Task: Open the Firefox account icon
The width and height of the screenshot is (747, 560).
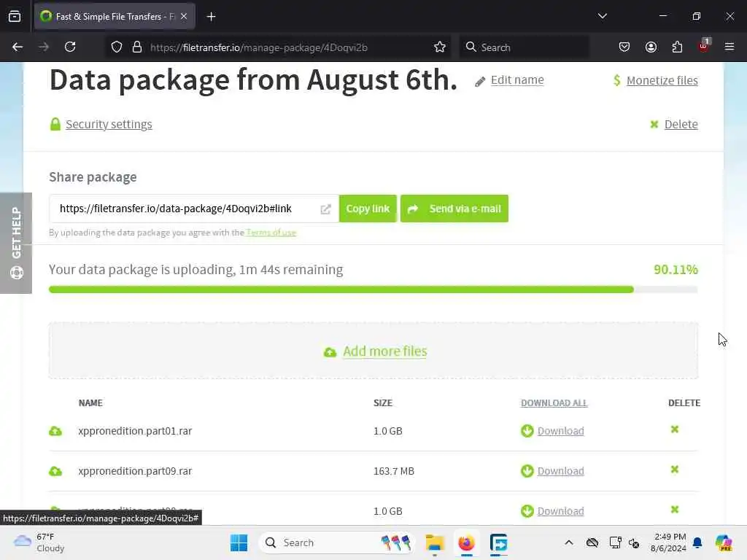Action: coord(651,47)
